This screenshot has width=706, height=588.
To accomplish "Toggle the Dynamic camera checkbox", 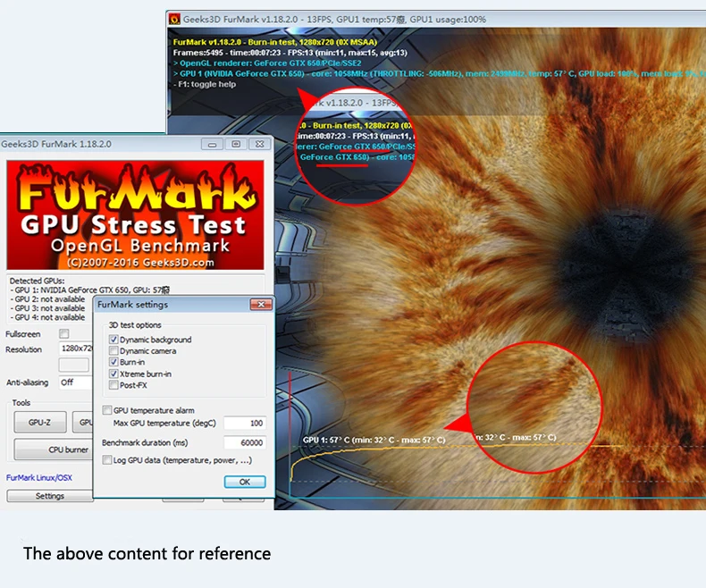I will tap(113, 350).
